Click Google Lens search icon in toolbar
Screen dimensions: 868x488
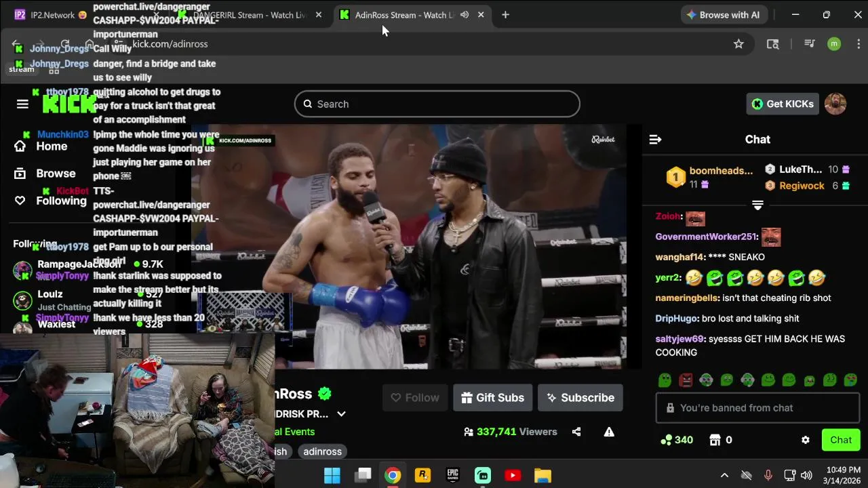(772, 44)
